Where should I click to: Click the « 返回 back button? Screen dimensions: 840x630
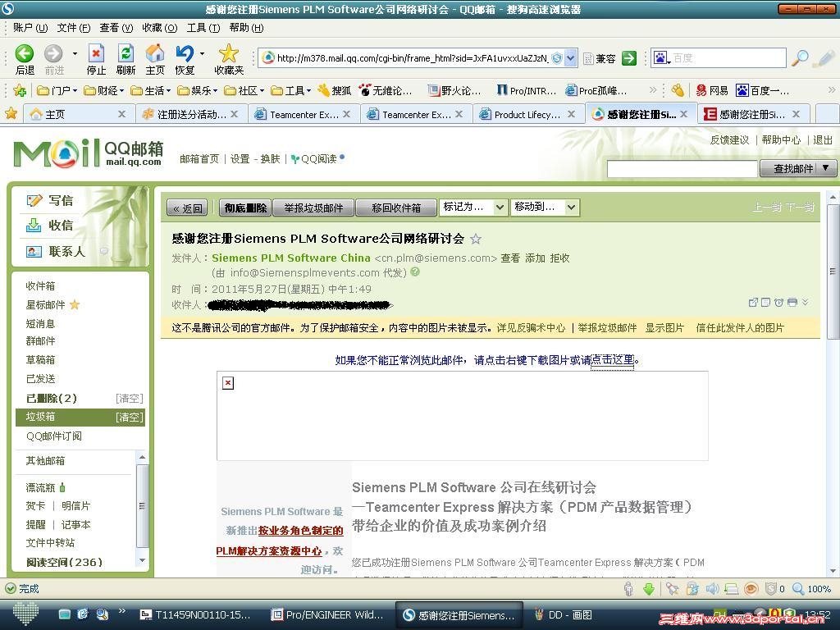(x=188, y=208)
